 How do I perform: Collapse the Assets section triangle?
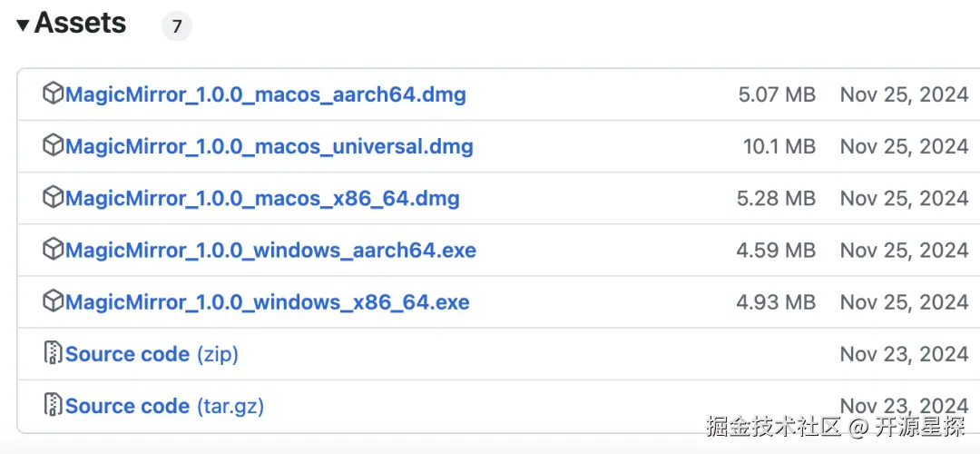[x=23, y=25]
